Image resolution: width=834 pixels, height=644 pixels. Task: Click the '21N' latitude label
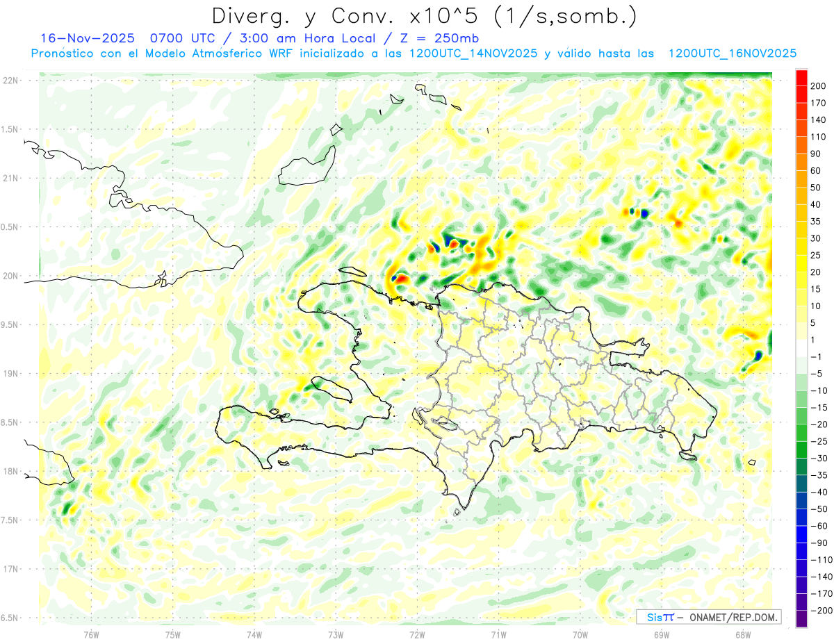[x=10, y=179]
